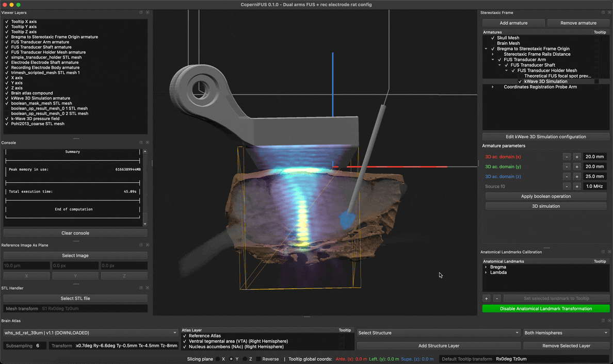613x364 pixels.
Task: Click the Console scrollbar down arrow
Action: (x=145, y=224)
